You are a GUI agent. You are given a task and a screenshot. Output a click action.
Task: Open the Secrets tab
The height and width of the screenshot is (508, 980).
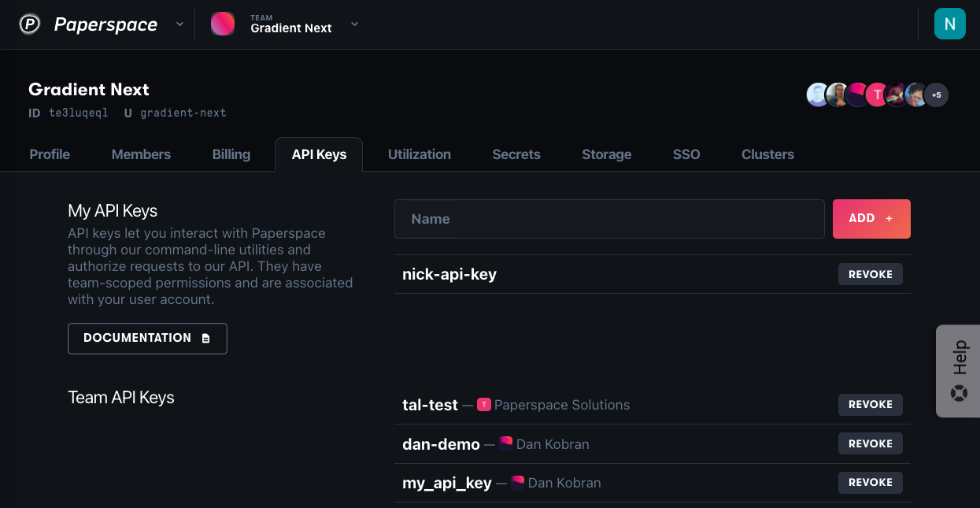click(516, 154)
